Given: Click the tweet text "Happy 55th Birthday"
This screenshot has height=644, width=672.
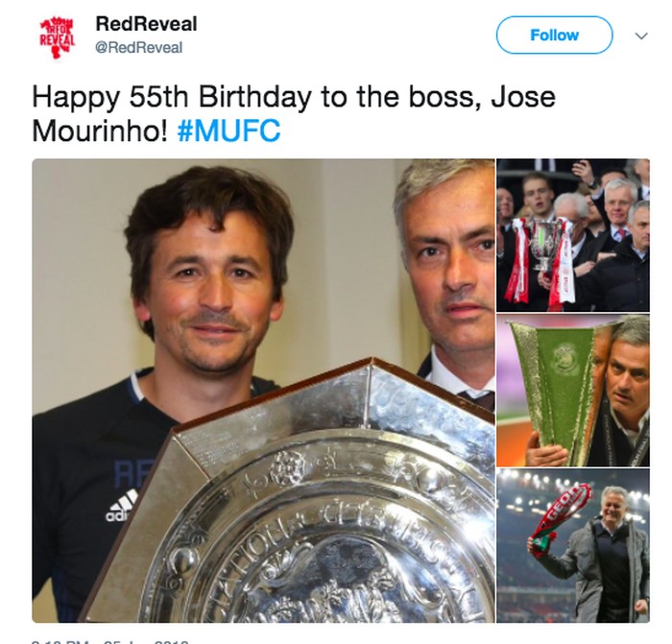Looking at the screenshot, I should pos(172,97).
